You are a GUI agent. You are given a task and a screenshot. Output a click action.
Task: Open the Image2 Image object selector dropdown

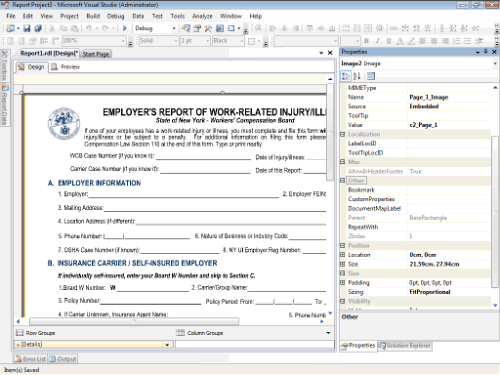[x=495, y=63]
